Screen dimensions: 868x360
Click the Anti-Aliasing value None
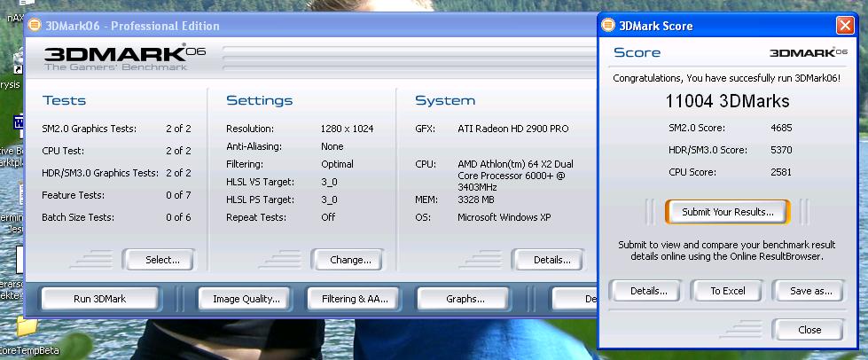332,146
